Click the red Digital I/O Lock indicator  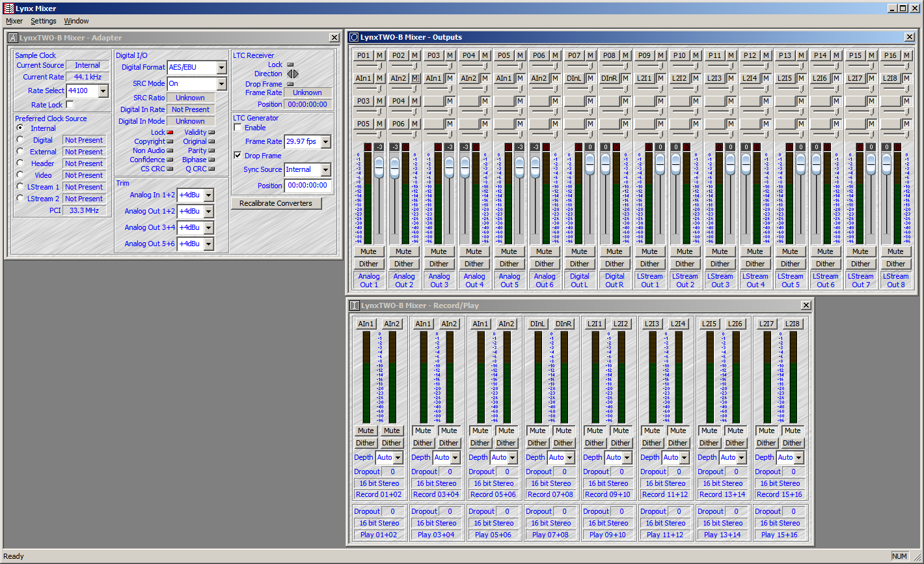[x=170, y=133]
